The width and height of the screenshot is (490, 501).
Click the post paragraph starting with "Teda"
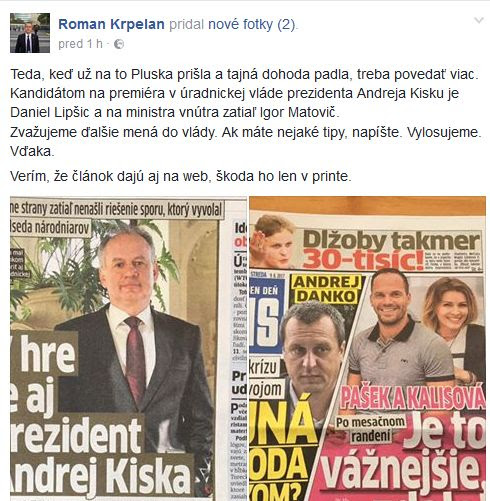[246, 113]
